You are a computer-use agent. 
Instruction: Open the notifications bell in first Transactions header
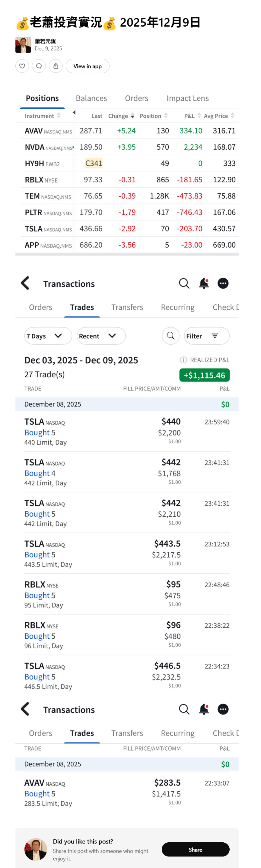[204, 283]
